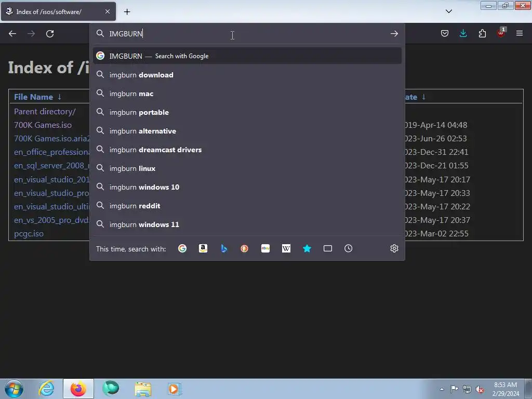Search bookmarks using the star icon
This screenshot has width=532, height=399.
(307, 249)
